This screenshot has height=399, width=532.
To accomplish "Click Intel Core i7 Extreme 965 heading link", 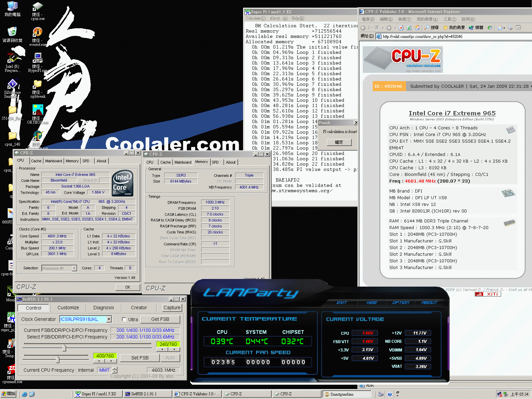I will click(x=452, y=113).
